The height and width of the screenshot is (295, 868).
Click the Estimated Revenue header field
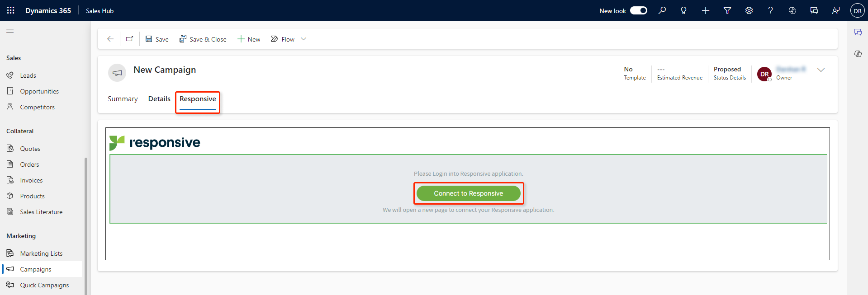[x=679, y=73]
